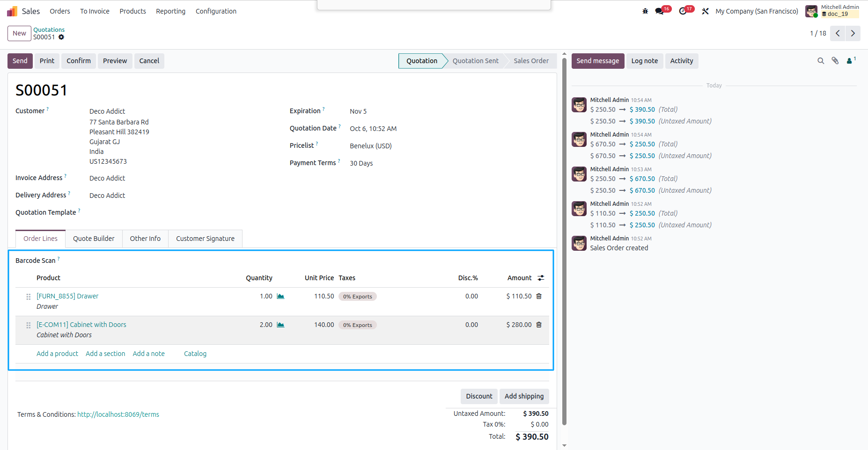Click Add a product link

click(x=57, y=354)
